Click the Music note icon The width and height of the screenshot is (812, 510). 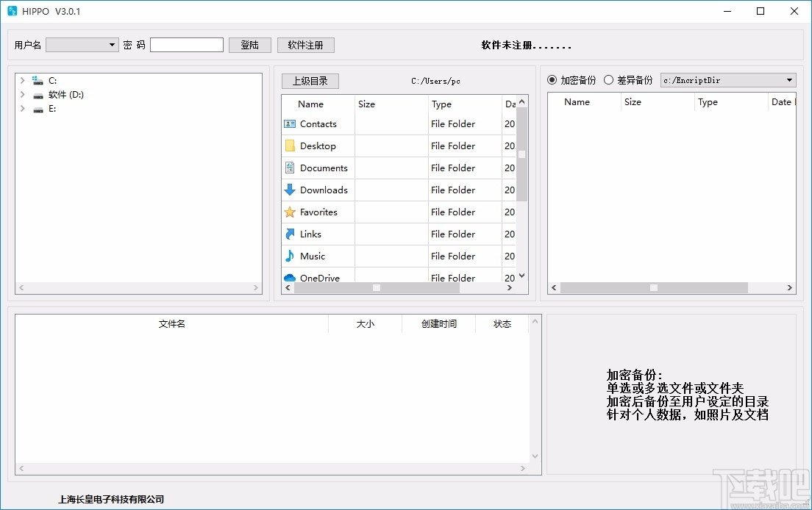click(x=290, y=256)
